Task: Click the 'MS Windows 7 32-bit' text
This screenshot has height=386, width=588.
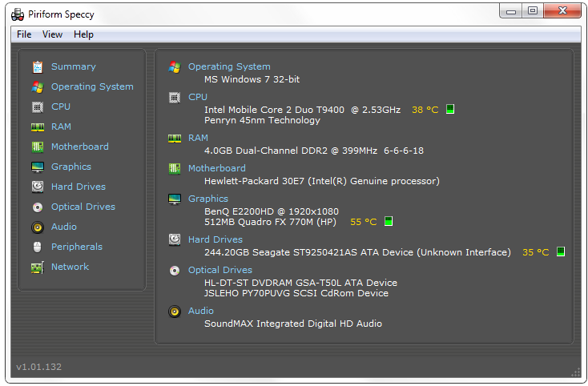Action: tap(252, 79)
